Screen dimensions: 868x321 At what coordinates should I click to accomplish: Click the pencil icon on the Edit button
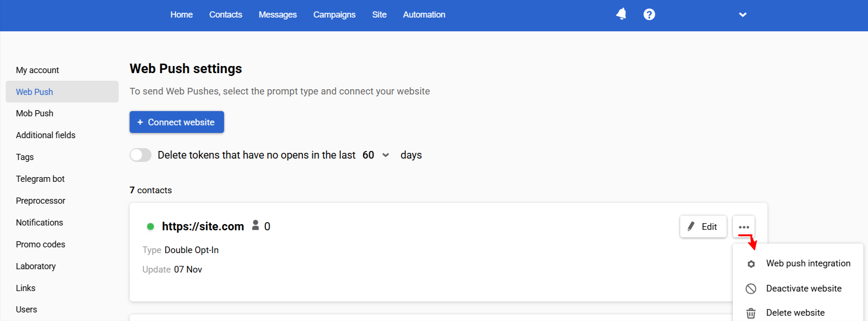691,227
